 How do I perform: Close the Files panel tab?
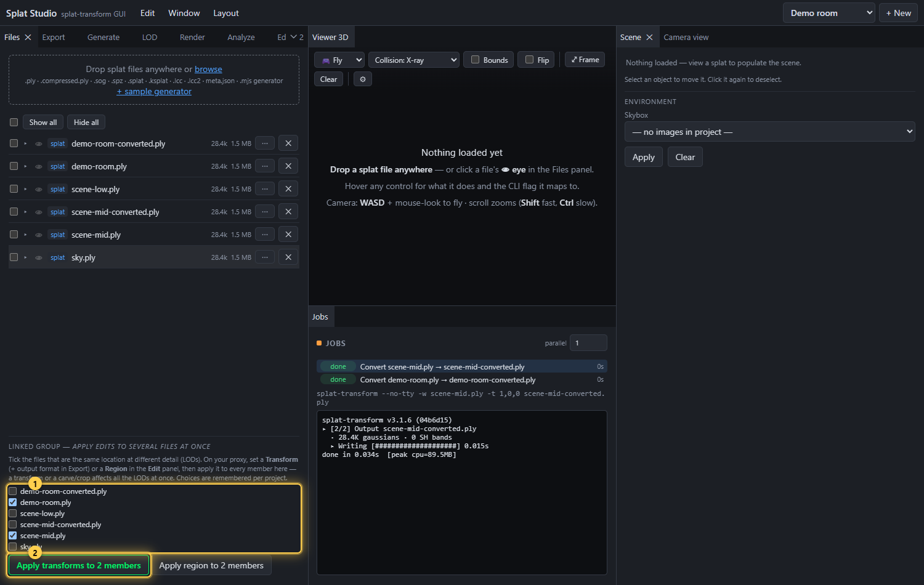coord(28,38)
